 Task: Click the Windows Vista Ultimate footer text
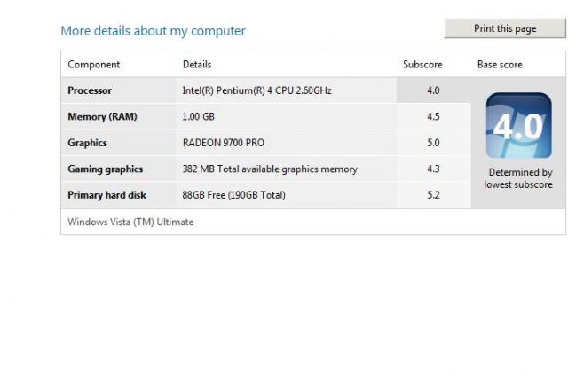(x=130, y=222)
